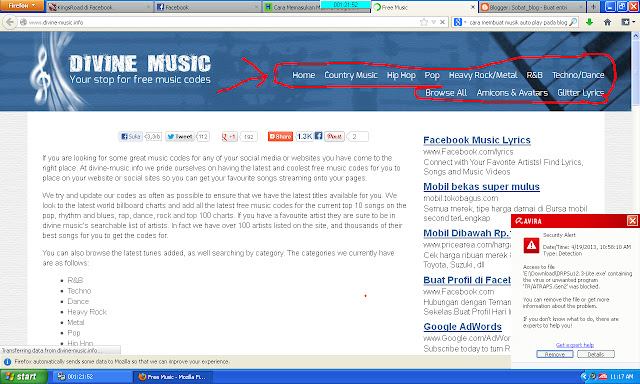Viewport: 640px width, 384px height.
Task: Click the Avira warning triangle icon
Action: click(531, 245)
